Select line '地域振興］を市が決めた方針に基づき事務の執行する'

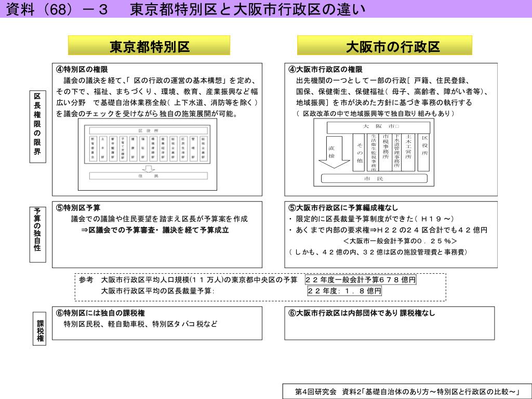384,102
